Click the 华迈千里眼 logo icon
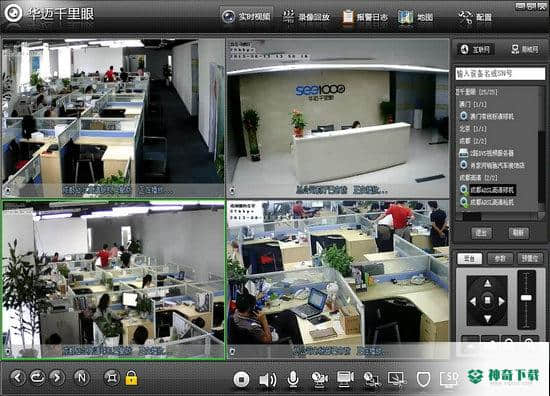Screen dimensions: 550x396 pyautogui.click(x=13, y=13)
